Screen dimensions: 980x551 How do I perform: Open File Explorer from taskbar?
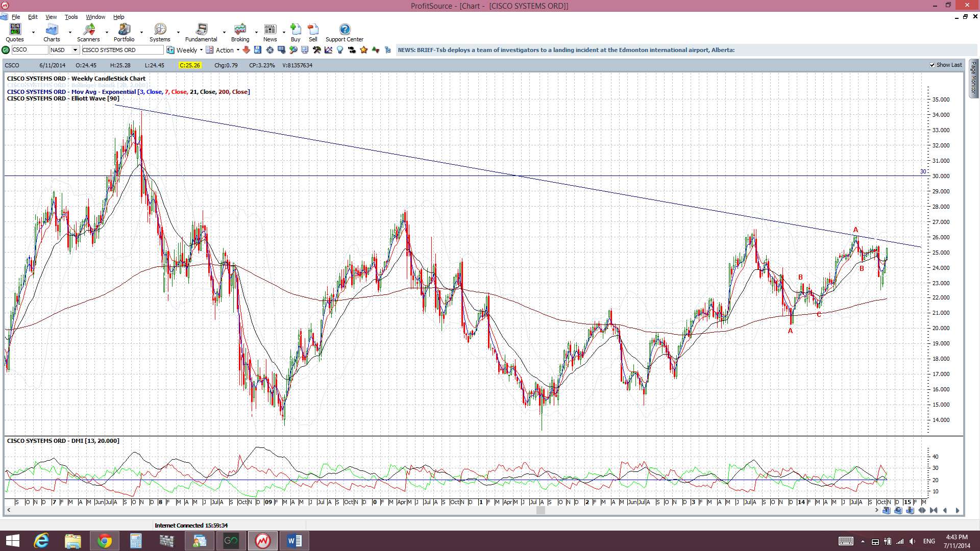73,541
